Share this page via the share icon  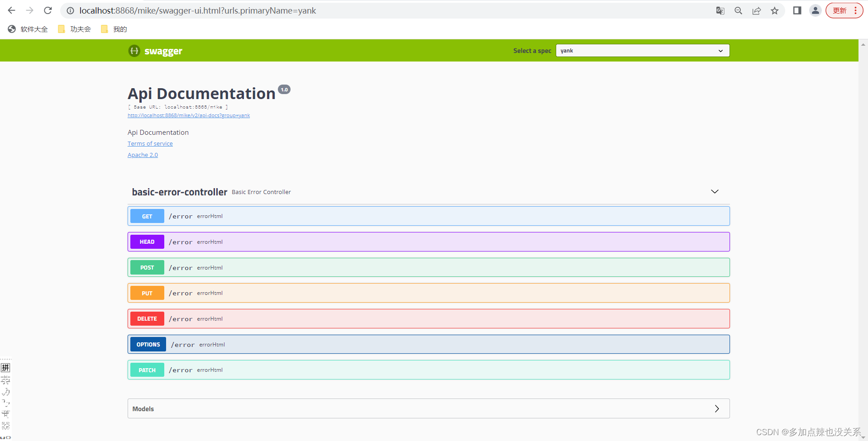756,10
